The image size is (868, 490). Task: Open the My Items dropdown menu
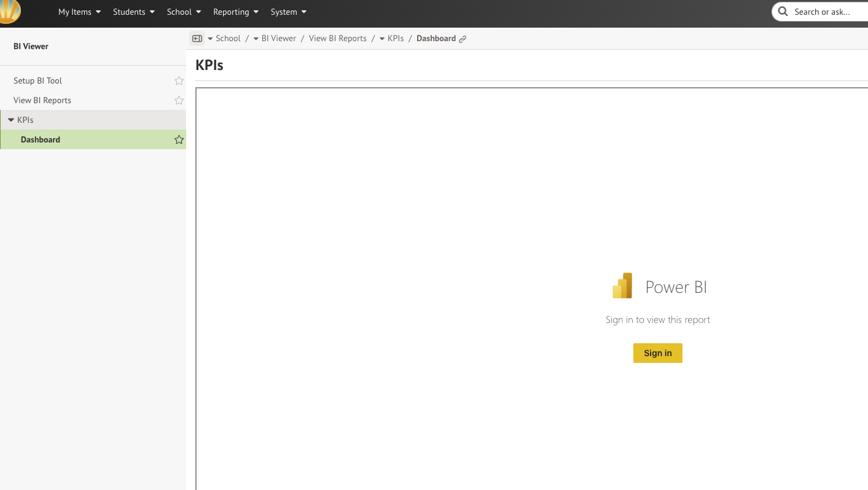[x=79, y=12]
